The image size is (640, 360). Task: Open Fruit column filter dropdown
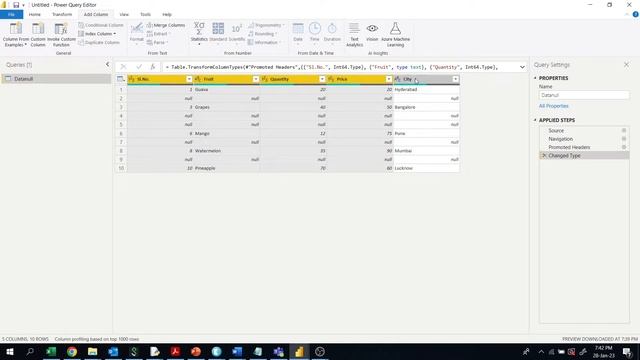[256, 79]
